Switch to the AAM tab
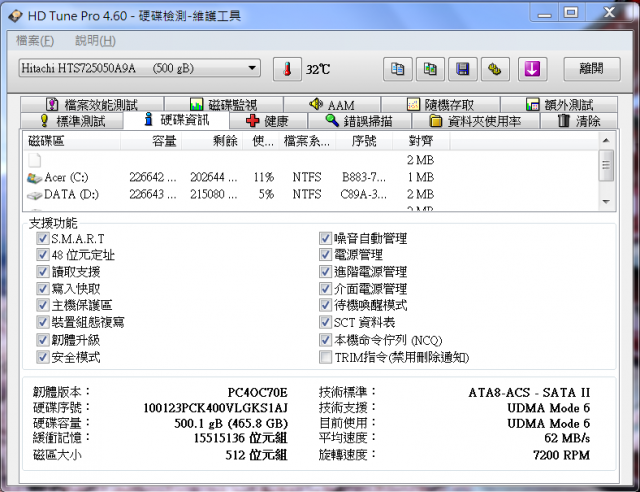The width and height of the screenshot is (640, 492). tap(332, 105)
